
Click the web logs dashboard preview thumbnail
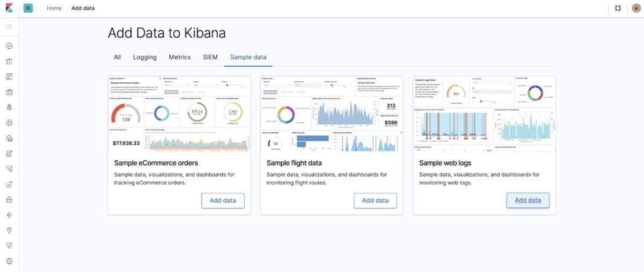tap(484, 113)
